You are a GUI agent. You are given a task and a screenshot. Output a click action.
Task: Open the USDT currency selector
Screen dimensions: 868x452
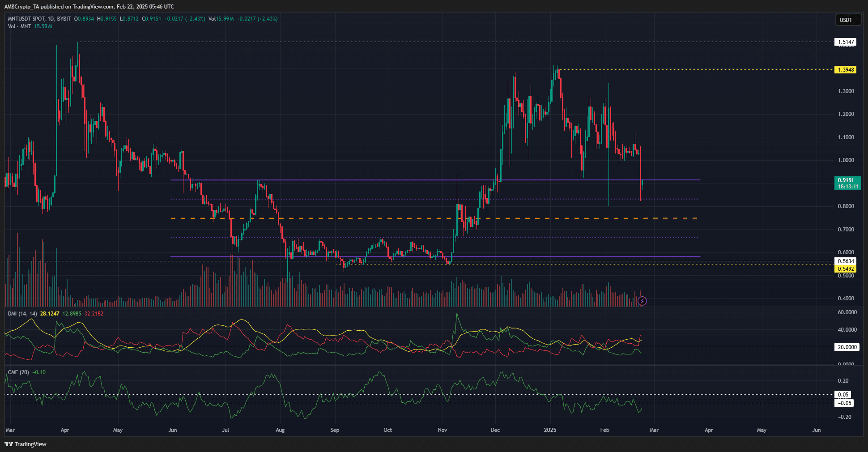click(847, 20)
